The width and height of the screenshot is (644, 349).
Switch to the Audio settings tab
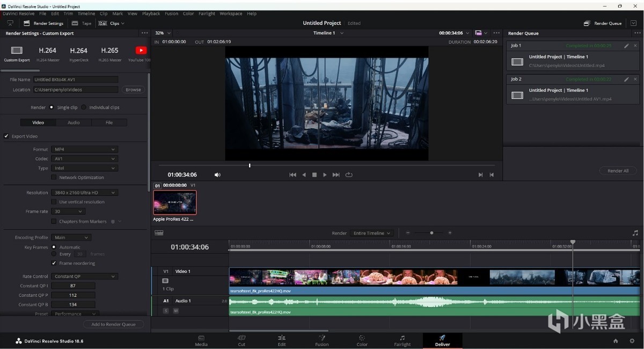[74, 122]
